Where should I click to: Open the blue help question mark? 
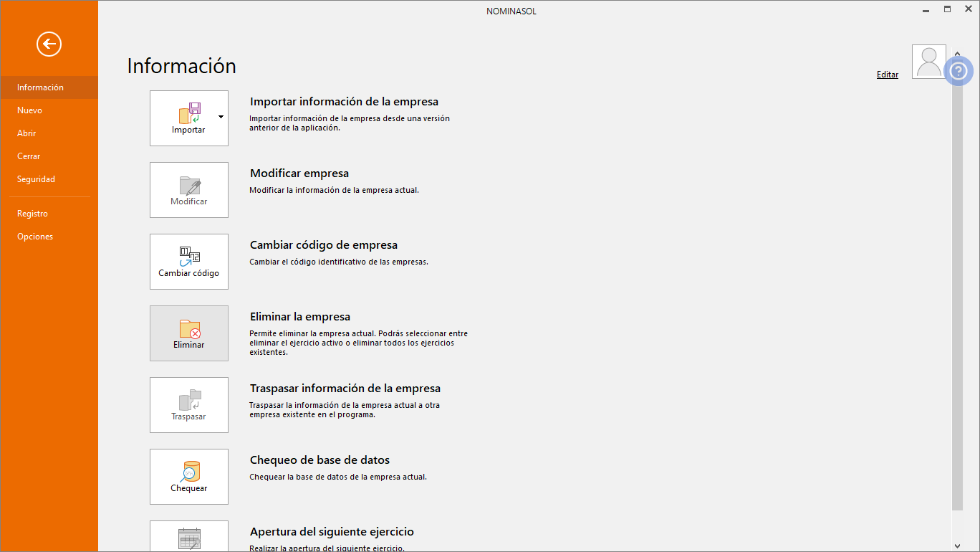coord(959,71)
